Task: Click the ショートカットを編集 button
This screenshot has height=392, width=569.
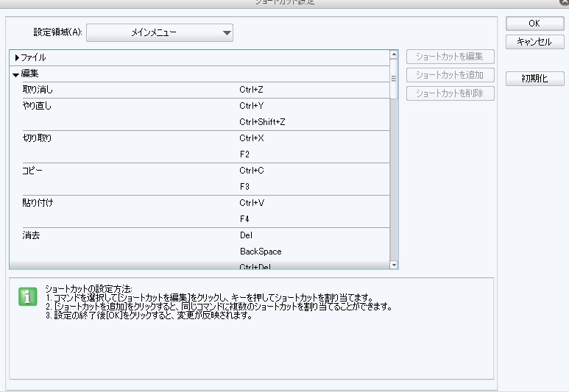Action: pos(450,57)
